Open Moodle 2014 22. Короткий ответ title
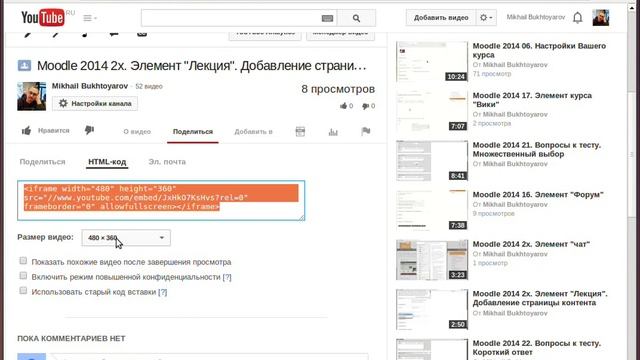Image resolution: width=640 pixels, height=360 pixels. 536,348
